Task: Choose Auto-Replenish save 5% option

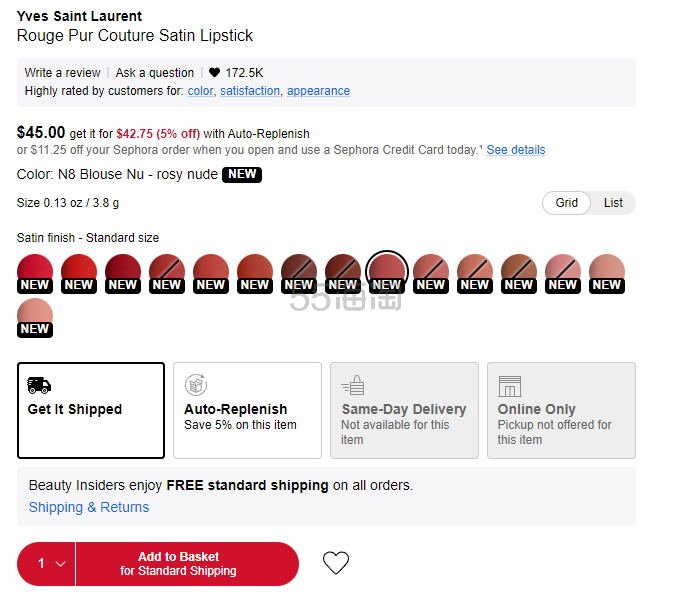Action: (247, 410)
